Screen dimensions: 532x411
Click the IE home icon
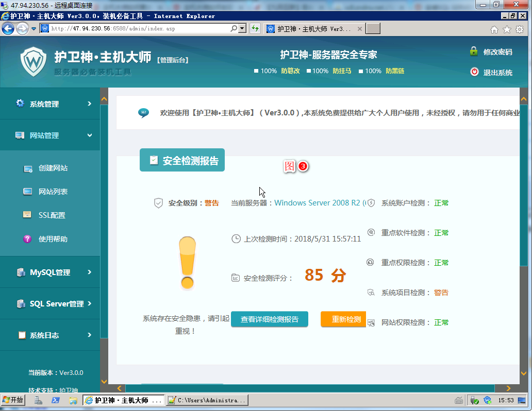[494, 30]
